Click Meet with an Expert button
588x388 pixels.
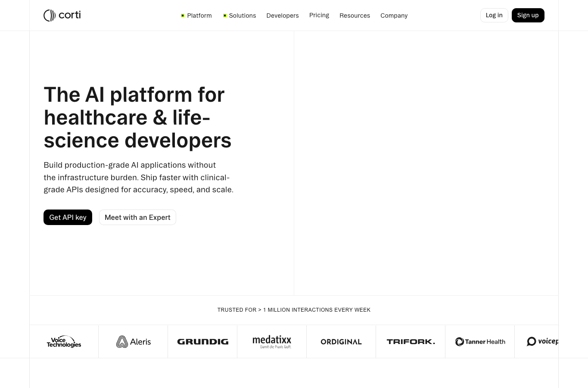pyautogui.click(x=137, y=217)
